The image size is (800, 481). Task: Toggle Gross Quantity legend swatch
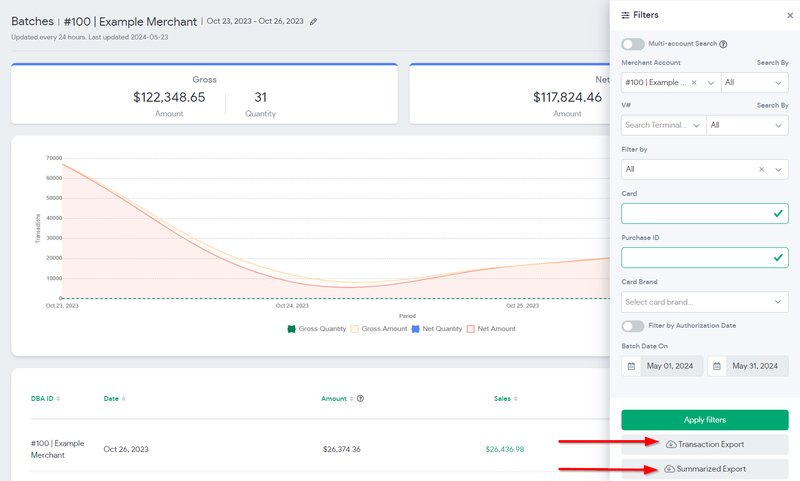coord(291,329)
